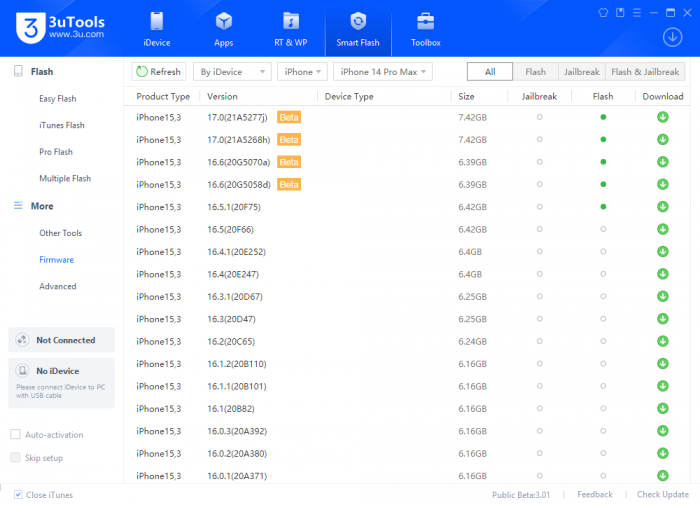The height and width of the screenshot is (505, 700).
Task: Click the 3uTools logo
Action: pyautogui.click(x=60, y=27)
